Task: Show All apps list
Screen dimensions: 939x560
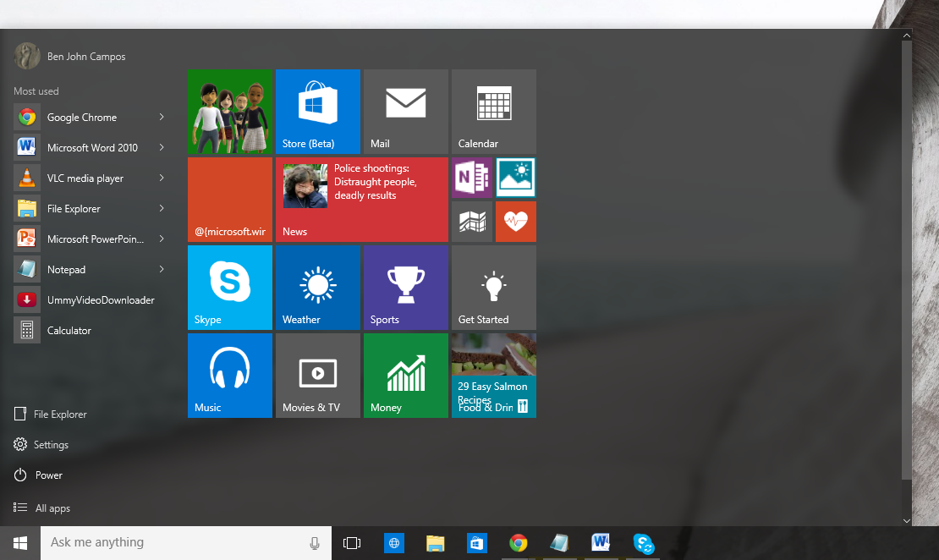Action: [x=42, y=508]
